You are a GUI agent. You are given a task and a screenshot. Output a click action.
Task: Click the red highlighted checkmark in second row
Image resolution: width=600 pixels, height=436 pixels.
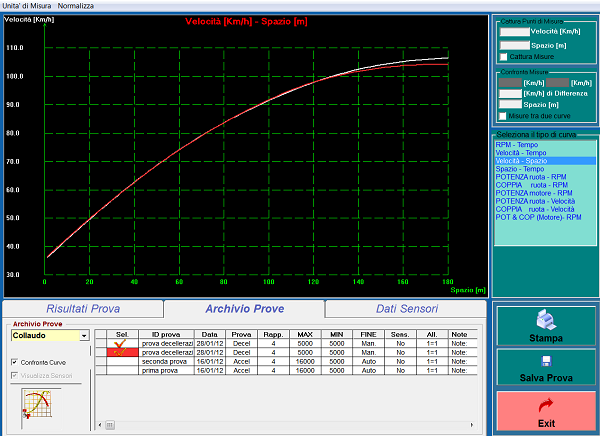click(x=122, y=352)
